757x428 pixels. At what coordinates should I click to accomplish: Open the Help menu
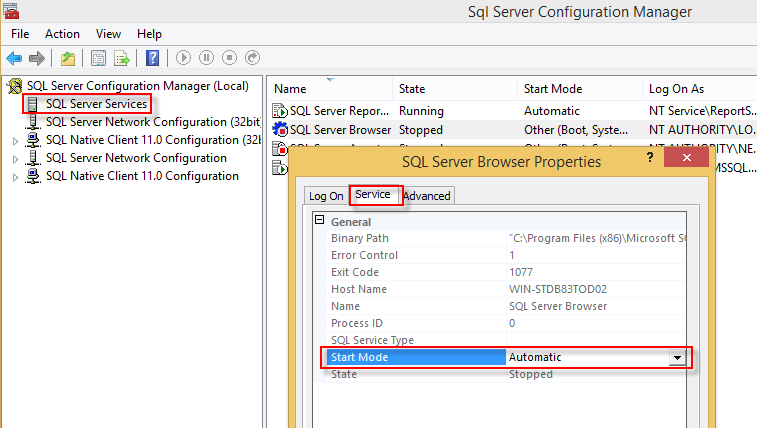(149, 34)
